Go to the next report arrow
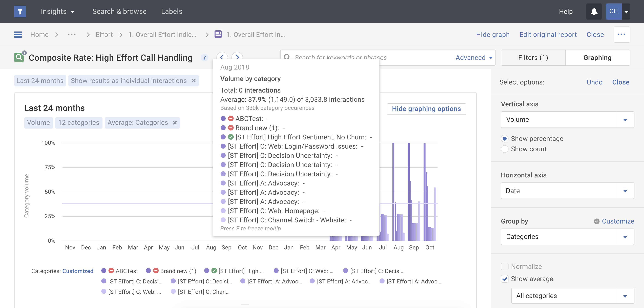This screenshot has width=644, height=308. click(x=237, y=56)
